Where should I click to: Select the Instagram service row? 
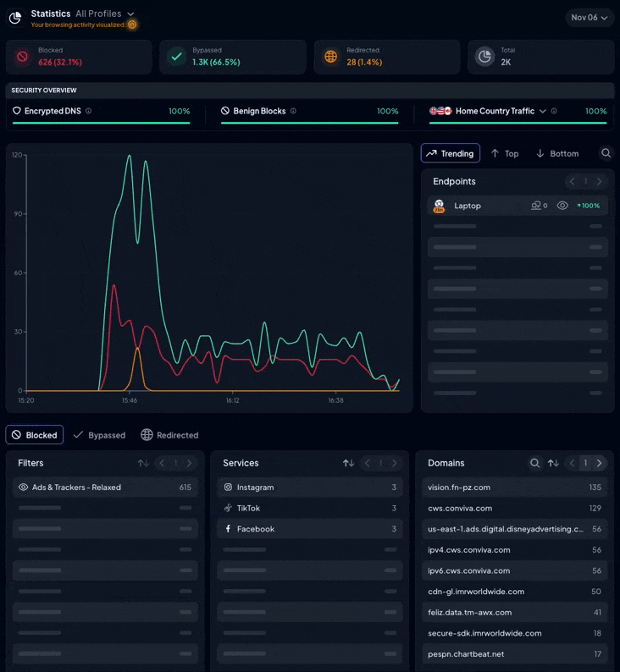(255, 487)
